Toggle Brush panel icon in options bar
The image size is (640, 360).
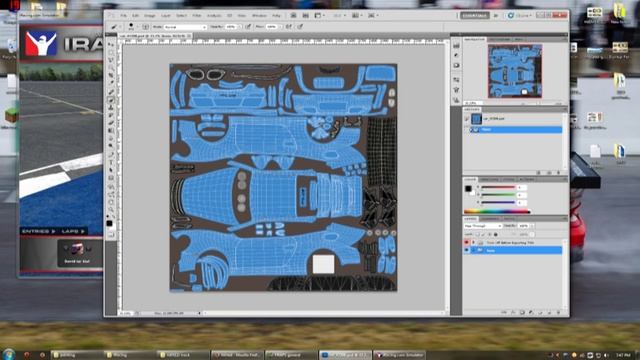pyautogui.click(x=145, y=27)
